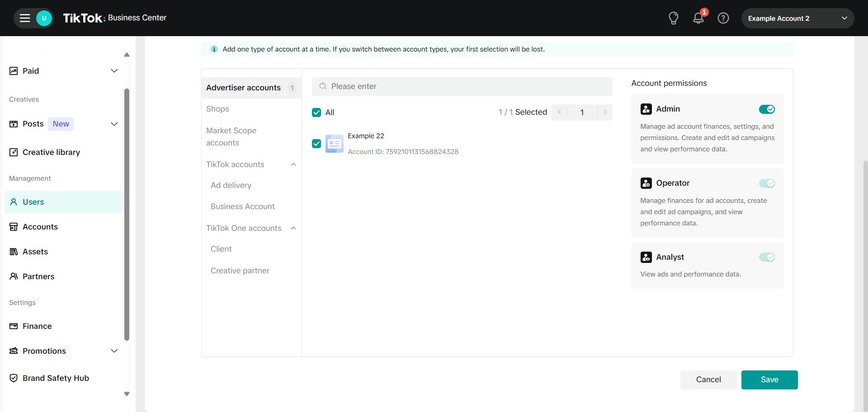Click the help question mark icon
The height and width of the screenshot is (412, 868).
[723, 18]
